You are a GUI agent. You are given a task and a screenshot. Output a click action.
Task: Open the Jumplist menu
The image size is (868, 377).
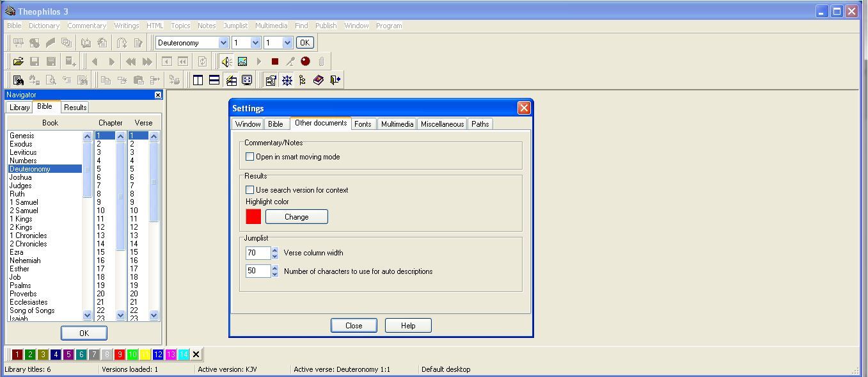click(x=235, y=26)
